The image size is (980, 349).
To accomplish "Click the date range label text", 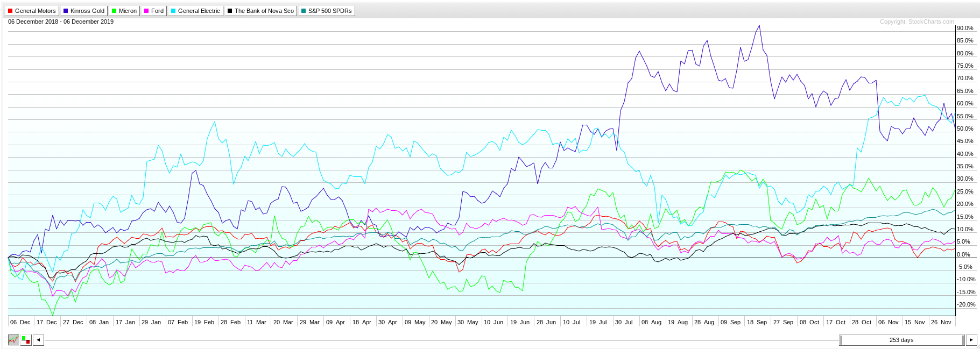I will tap(61, 22).
